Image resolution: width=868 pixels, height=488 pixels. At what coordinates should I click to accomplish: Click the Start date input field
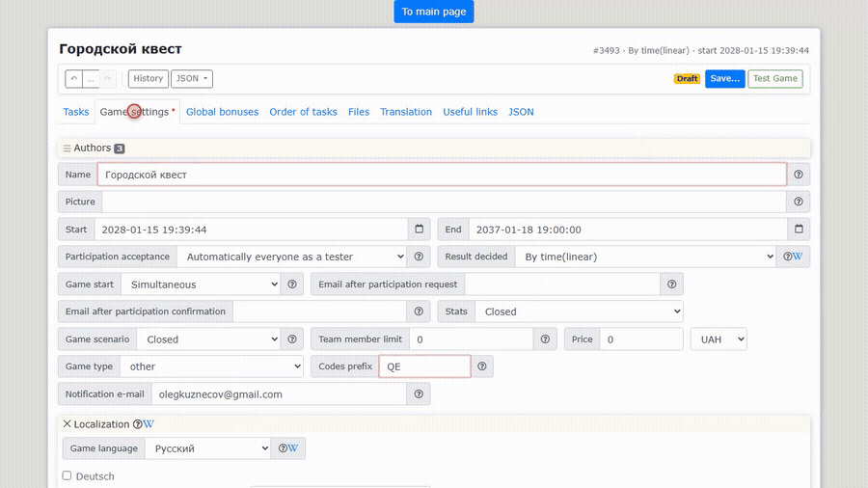252,230
